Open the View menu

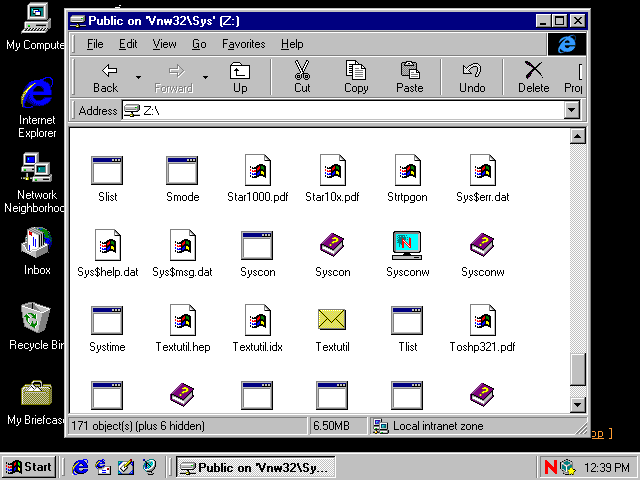164,44
